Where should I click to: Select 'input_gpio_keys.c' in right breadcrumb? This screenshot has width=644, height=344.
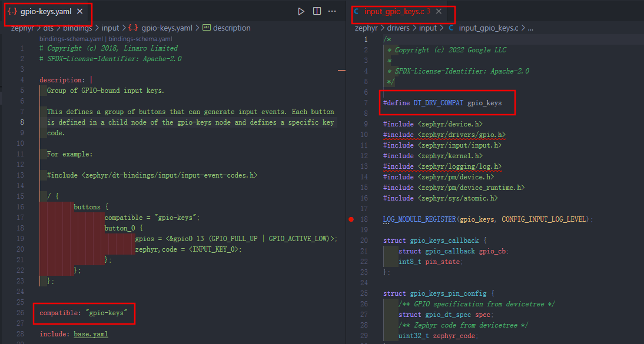click(x=489, y=28)
